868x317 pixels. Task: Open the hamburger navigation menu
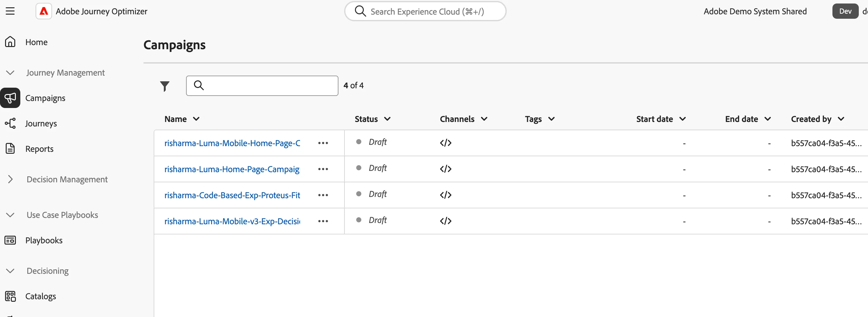10,11
